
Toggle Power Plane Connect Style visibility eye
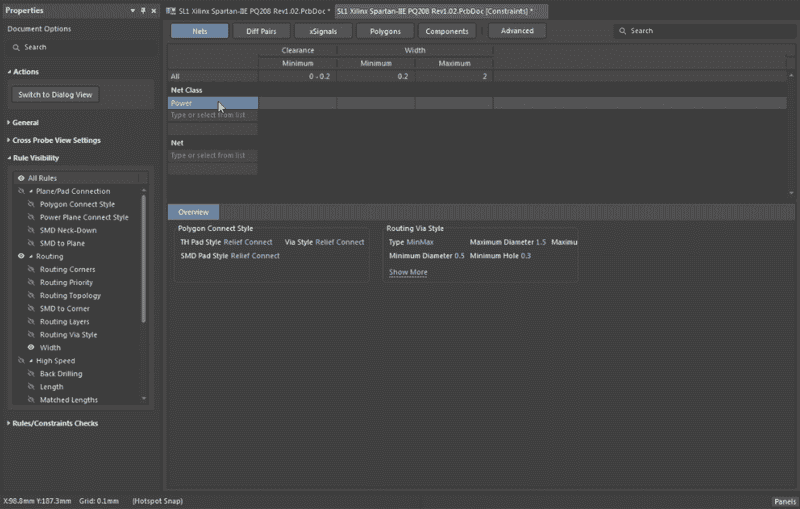point(31,217)
